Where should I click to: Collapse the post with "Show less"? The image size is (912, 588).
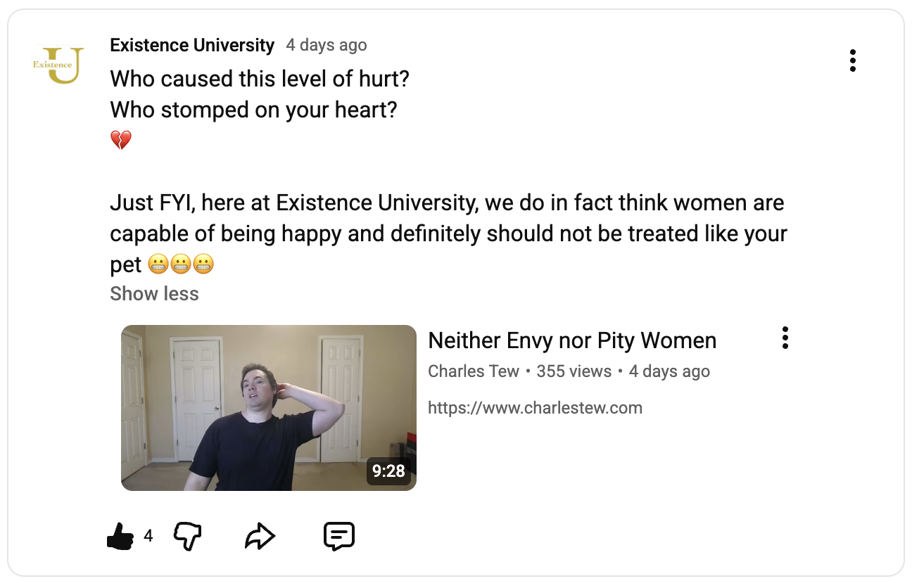click(154, 294)
